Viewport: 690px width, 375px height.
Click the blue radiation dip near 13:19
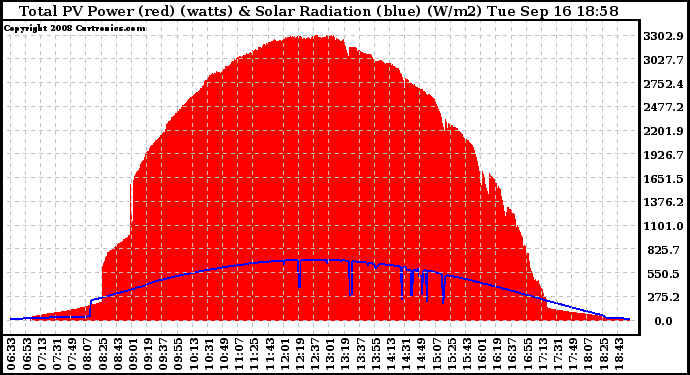[x=351, y=278]
